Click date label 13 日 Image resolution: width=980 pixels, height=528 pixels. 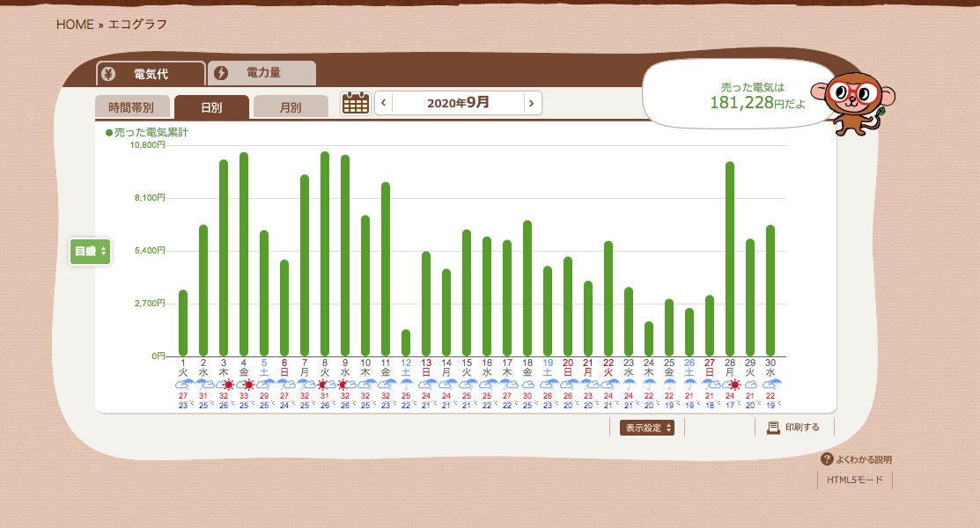pyautogui.click(x=426, y=368)
